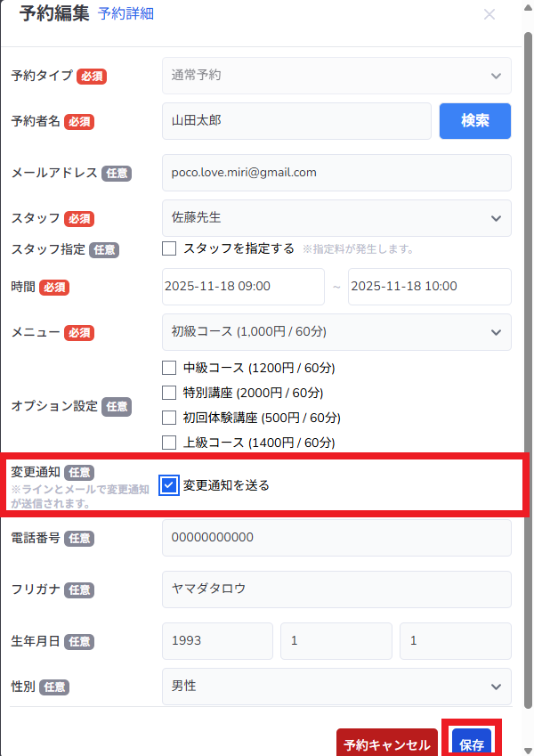This screenshot has height=756, width=534.
Task: Open the スタッフ dropdown showing 佐藤先生
Action: (336, 218)
